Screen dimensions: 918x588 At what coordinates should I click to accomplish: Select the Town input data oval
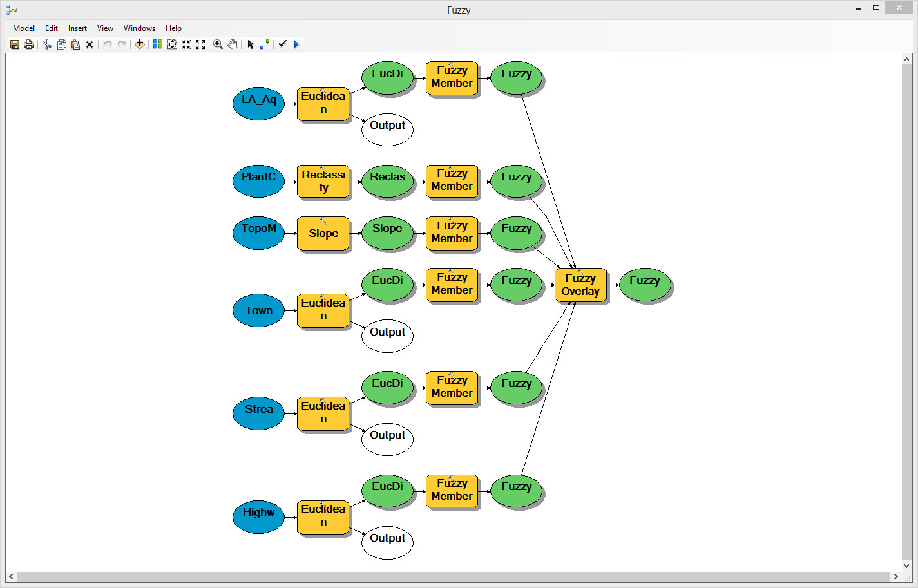coord(258,310)
